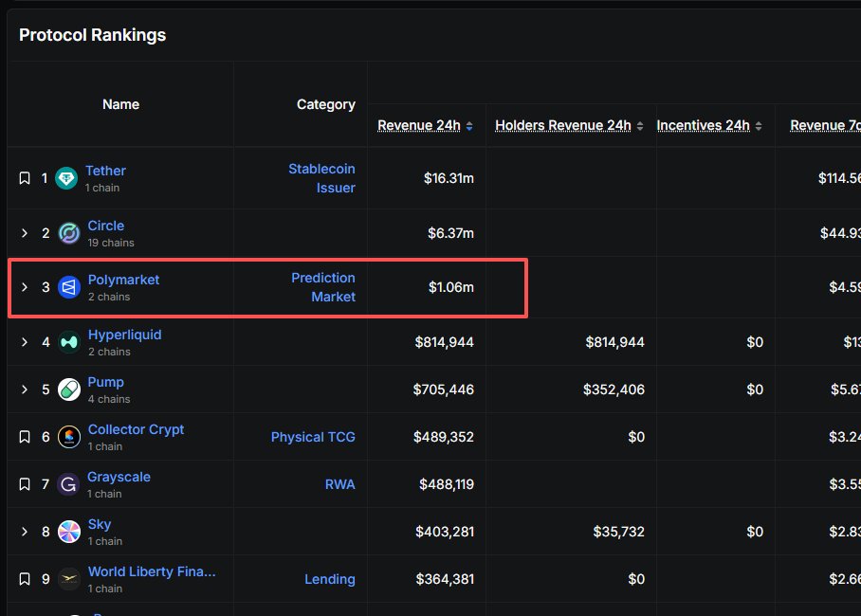Screen dimensions: 861x616
Task: Click Circle's $6.37m revenue value
Action: (x=450, y=233)
